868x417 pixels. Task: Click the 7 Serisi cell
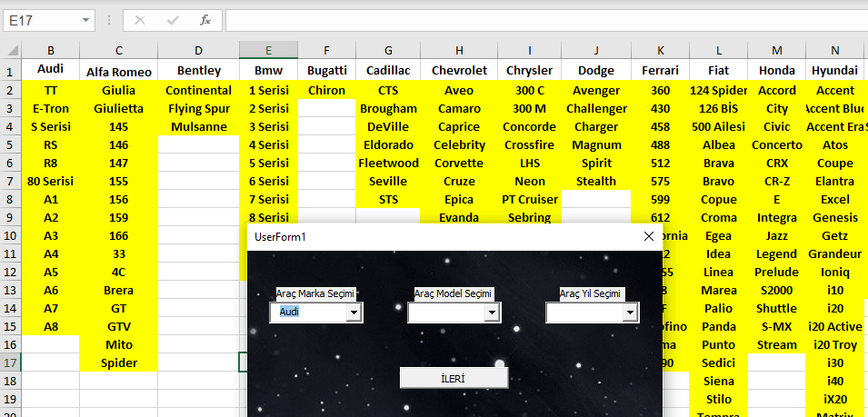pos(268,199)
